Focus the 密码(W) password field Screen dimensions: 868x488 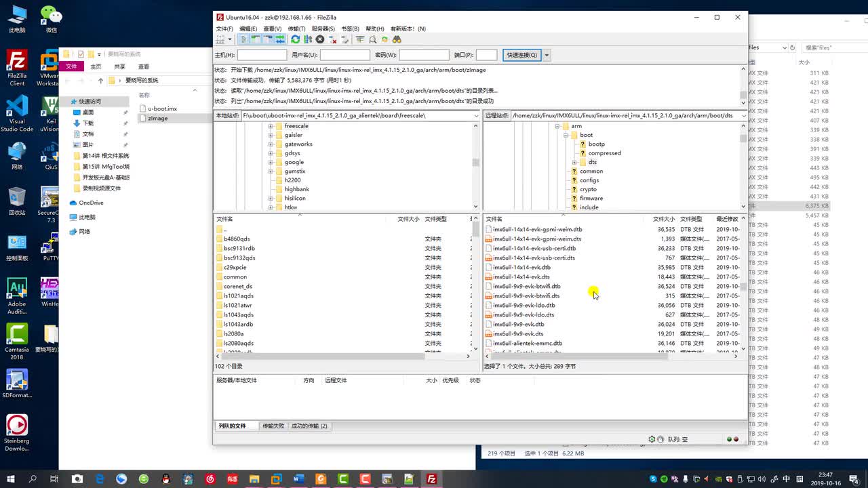pos(424,55)
